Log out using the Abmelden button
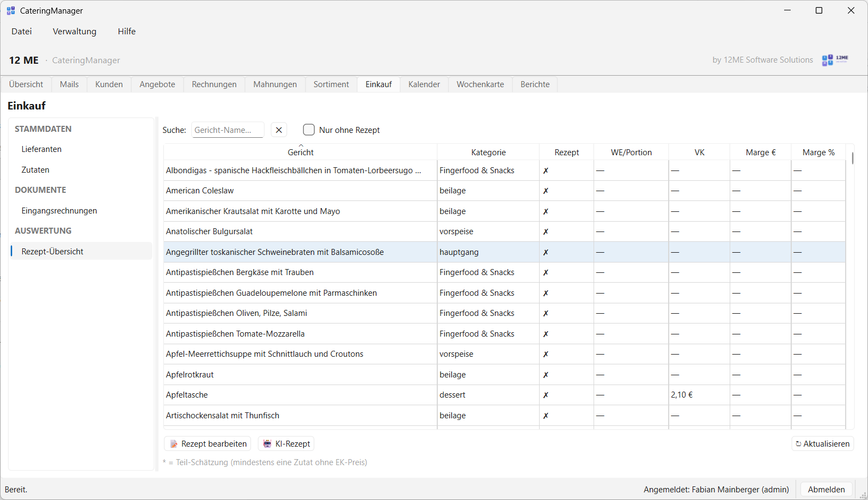868x500 pixels. 826,490
